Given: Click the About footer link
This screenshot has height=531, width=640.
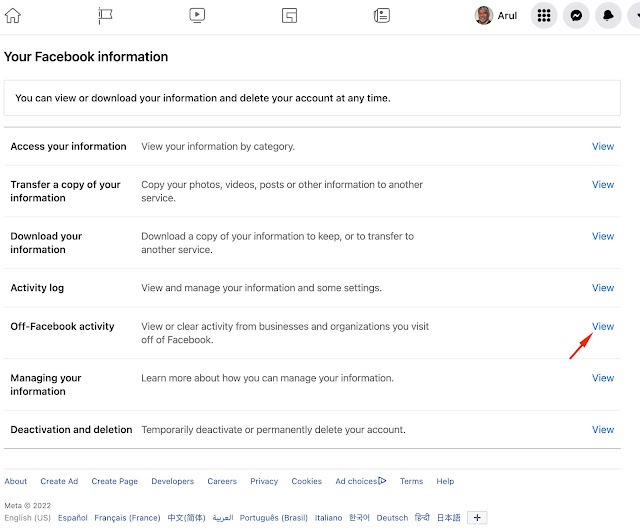Looking at the screenshot, I should pos(16,481).
